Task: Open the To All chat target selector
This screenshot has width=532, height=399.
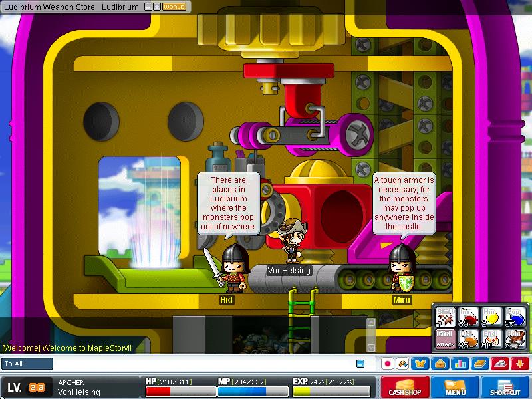Action: tap(27, 364)
